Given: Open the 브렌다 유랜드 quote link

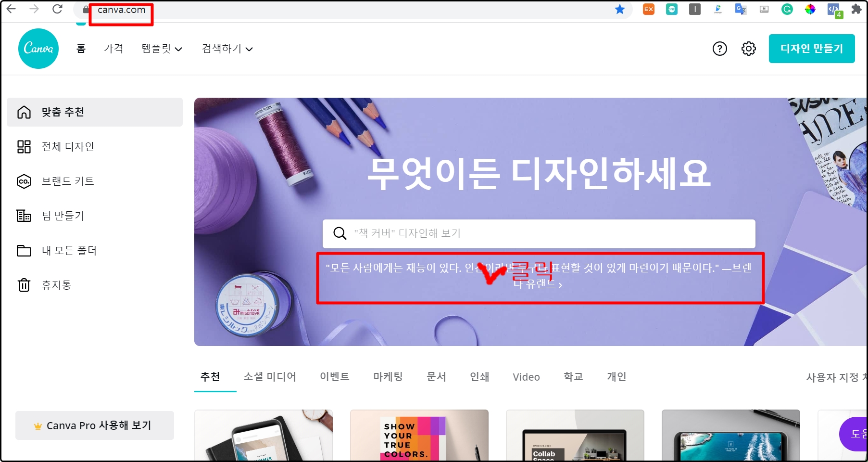Looking at the screenshot, I should 539,276.
